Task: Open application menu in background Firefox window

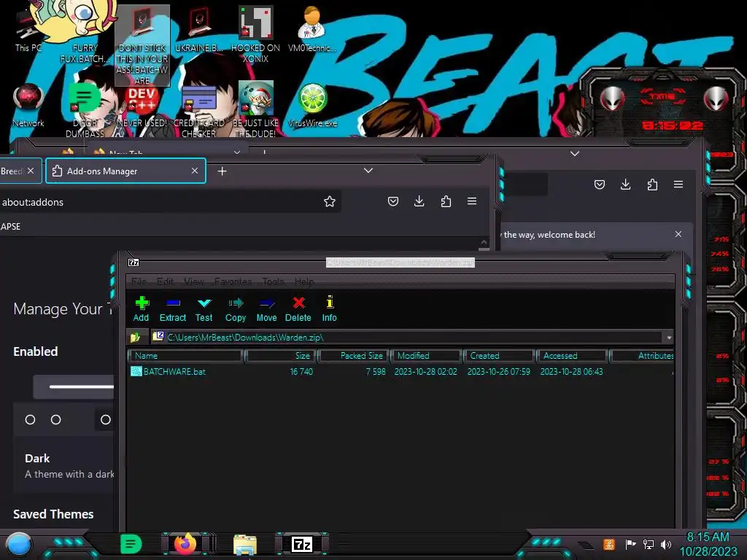Action: point(678,184)
